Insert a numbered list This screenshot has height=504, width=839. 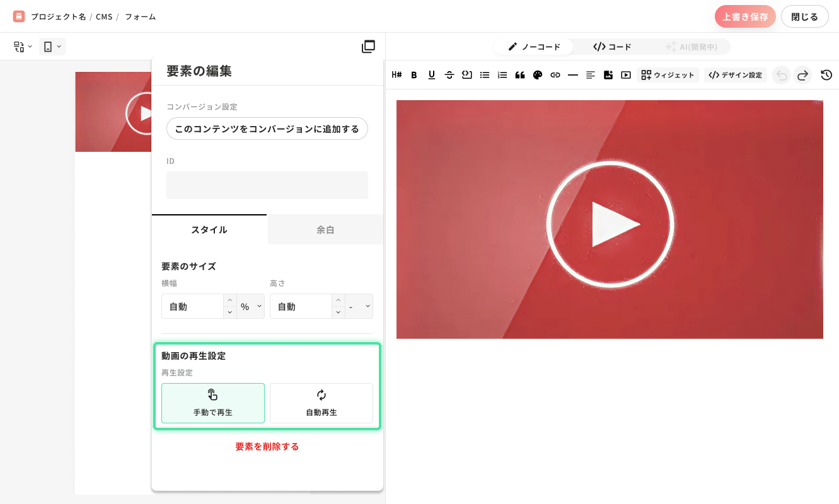(x=502, y=75)
